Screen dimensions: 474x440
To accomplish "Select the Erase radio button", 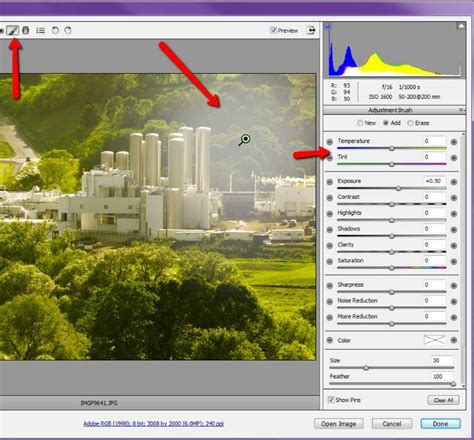I will click(x=410, y=123).
